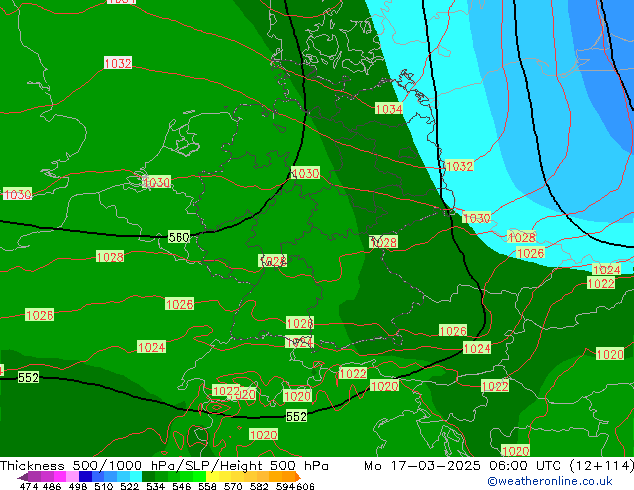Click the legend value 534
Image resolution: width=634 pixels, height=490 pixels.
(156, 486)
